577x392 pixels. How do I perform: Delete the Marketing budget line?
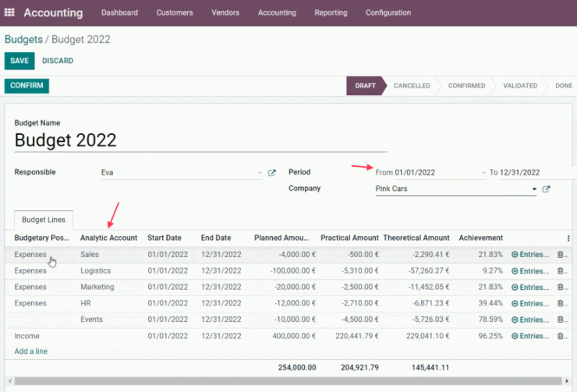tap(561, 288)
